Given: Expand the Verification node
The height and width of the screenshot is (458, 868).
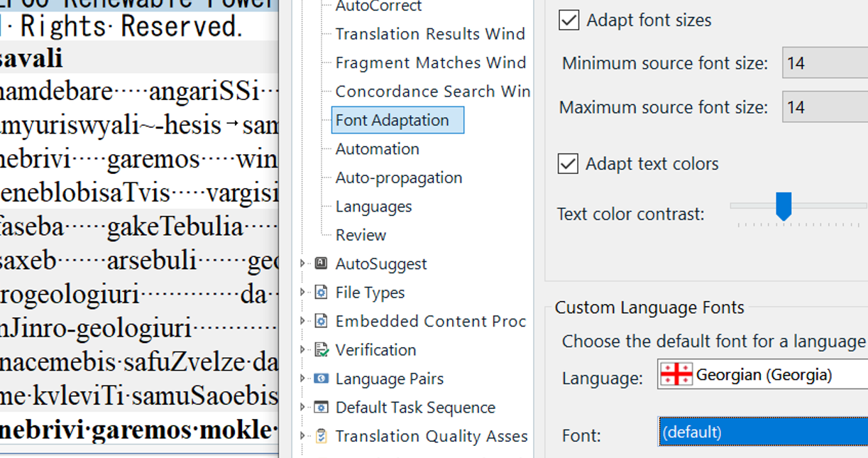Looking at the screenshot, I should pyautogui.click(x=303, y=350).
